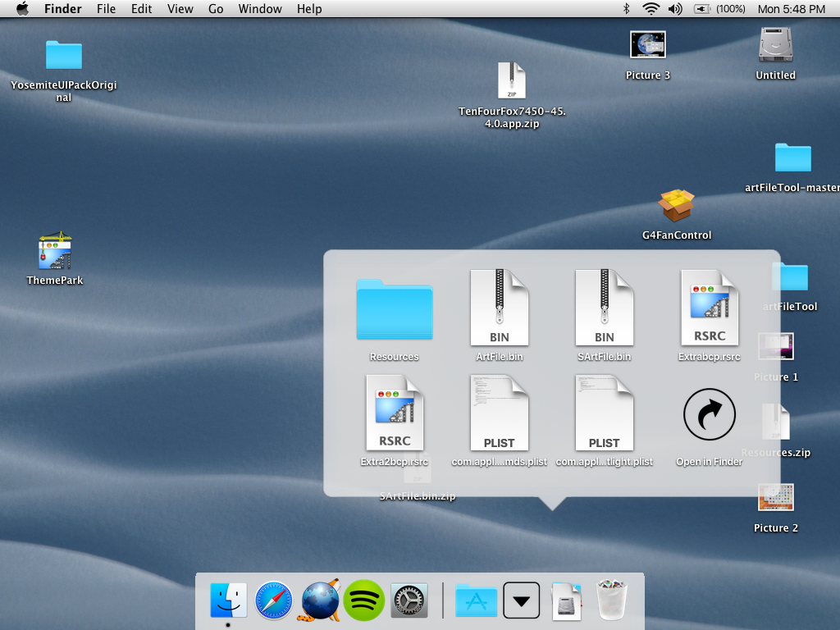The image size is (840, 630).
Task: Open the File menu
Action: pyautogui.click(x=106, y=9)
